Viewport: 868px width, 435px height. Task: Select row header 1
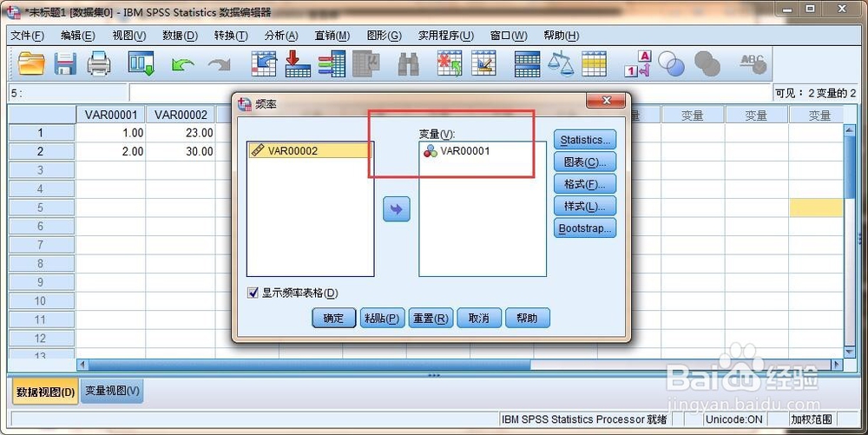(41, 133)
